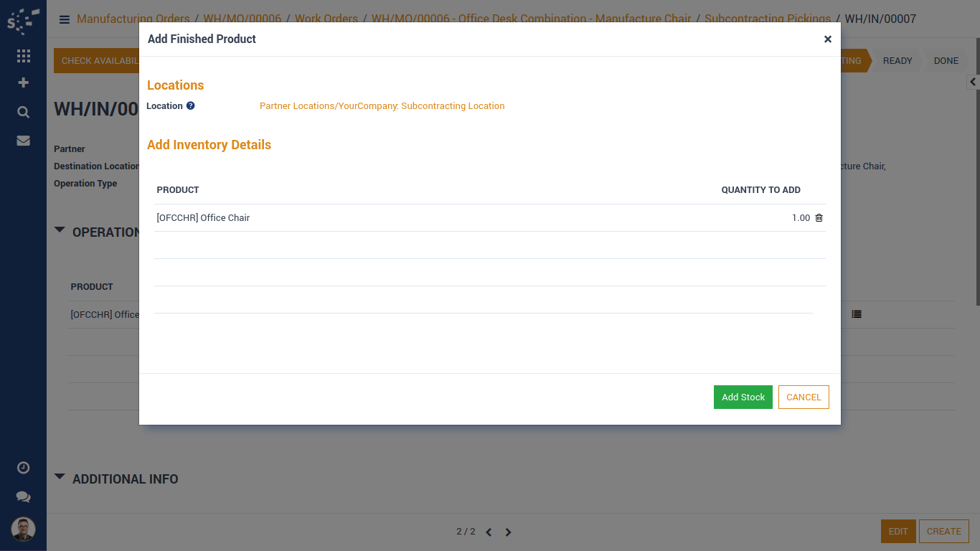The image size is (980, 551).
Task: Click the plus quick-create icon in sidebar
Action: pyautogui.click(x=23, y=83)
